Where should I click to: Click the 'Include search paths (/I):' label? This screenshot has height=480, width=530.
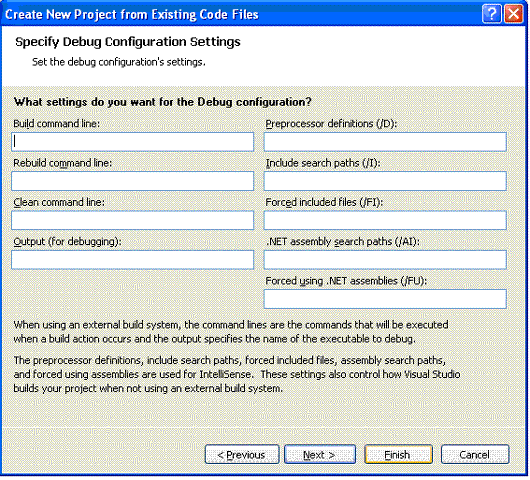point(323,163)
